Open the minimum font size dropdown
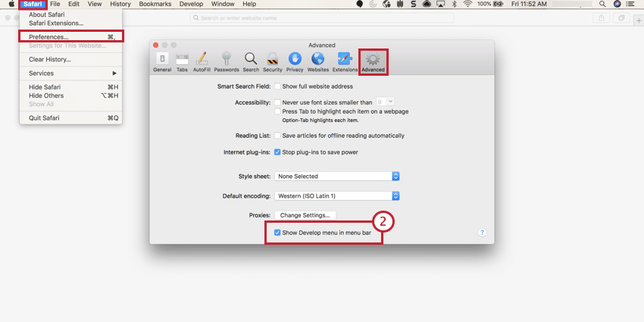Viewport: 644px width, 322px height. [385, 102]
